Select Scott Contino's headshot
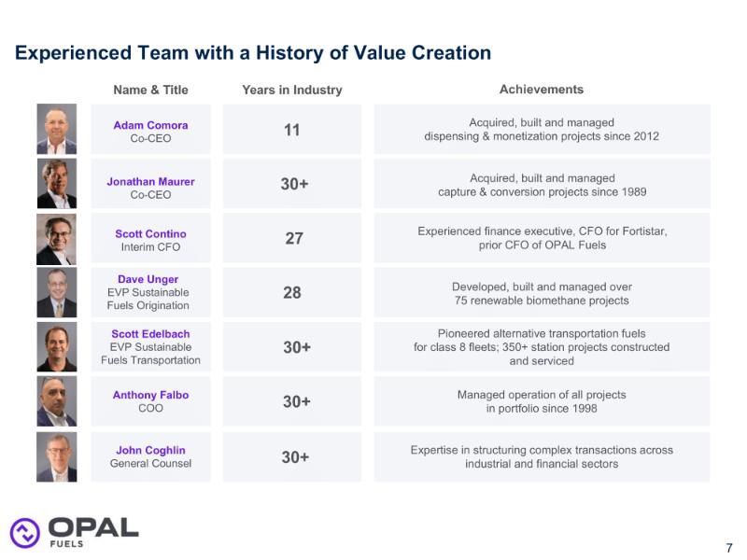 [56, 239]
